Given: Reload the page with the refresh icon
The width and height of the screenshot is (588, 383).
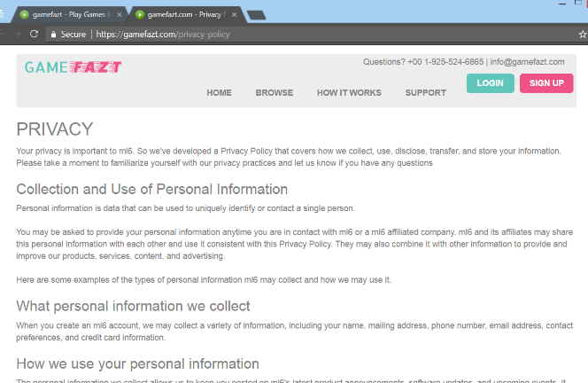Looking at the screenshot, I should [x=34, y=35].
